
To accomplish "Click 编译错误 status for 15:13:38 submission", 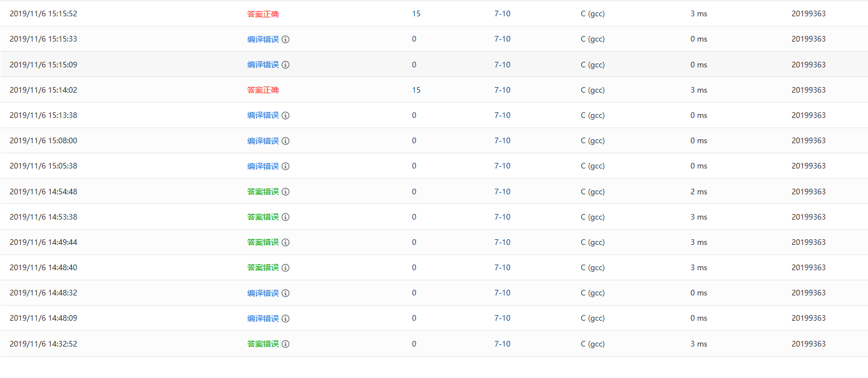I will 263,115.
